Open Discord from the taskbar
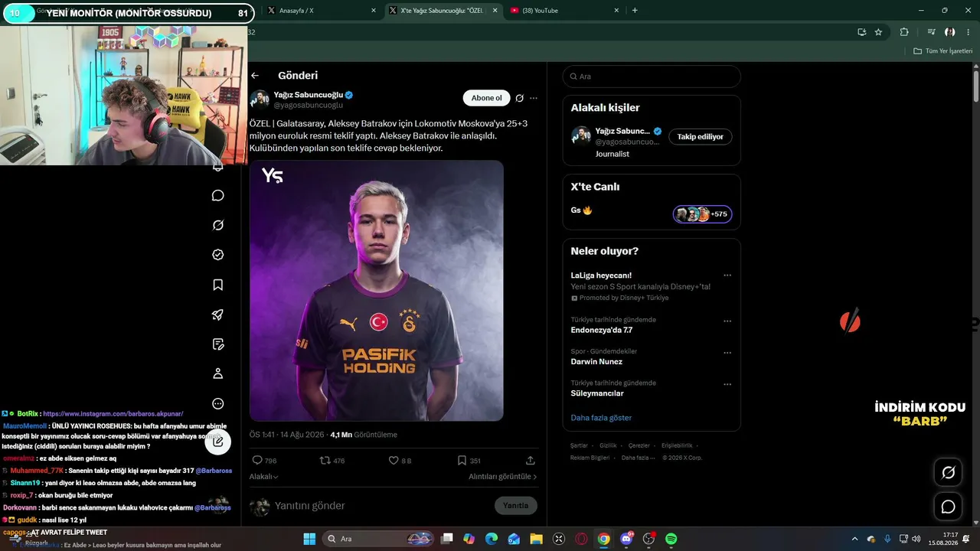 pyautogui.click(x=626, y=539)
